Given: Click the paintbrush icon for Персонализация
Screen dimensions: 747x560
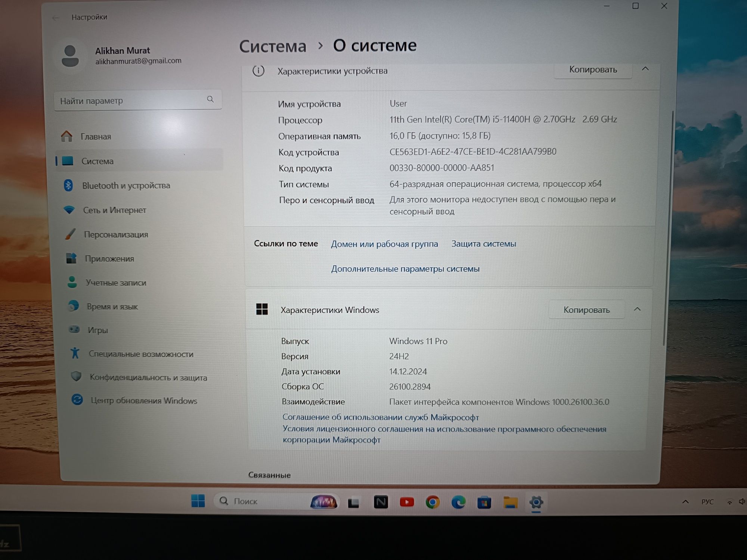Looking at the screenshot, I should tap(70, 234).
